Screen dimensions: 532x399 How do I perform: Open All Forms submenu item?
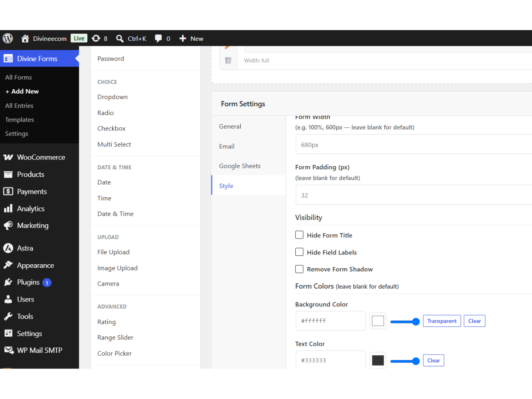[19, 77]
